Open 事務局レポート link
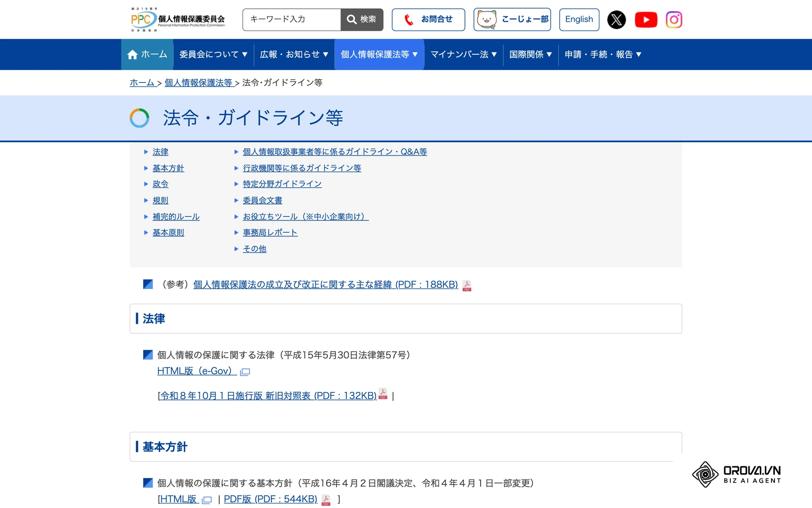 coord(270,233)
